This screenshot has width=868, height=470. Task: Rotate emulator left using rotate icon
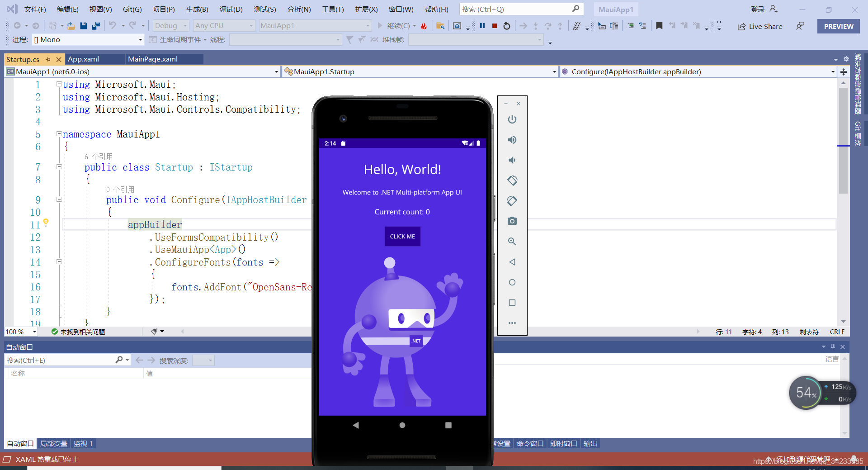512,180
